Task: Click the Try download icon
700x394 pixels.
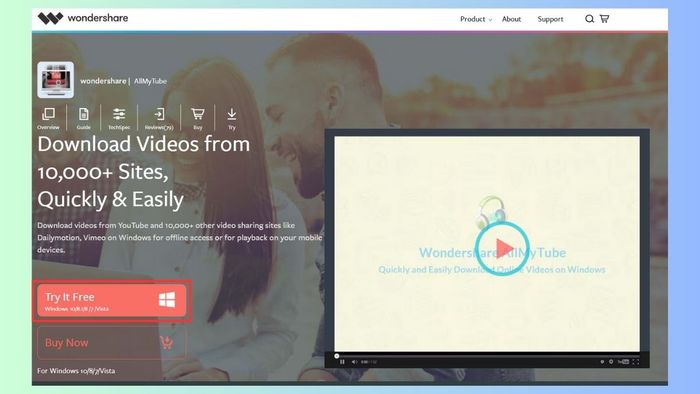Action: [232, 118]
